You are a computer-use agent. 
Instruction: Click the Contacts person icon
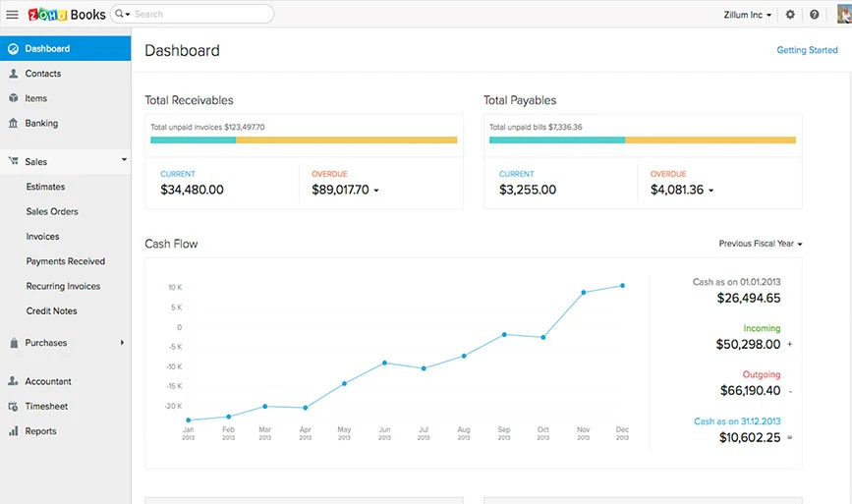pyautogui.click(x=14, y=74)
